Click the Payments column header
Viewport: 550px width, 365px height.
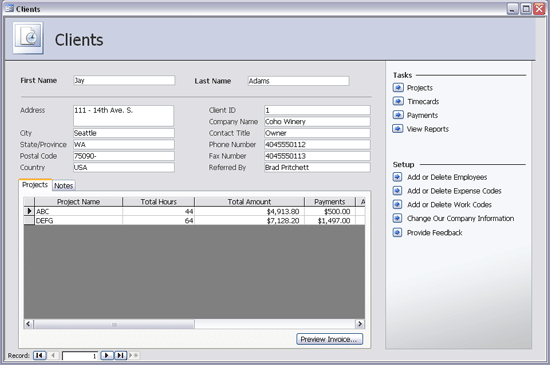pos(330,202)
